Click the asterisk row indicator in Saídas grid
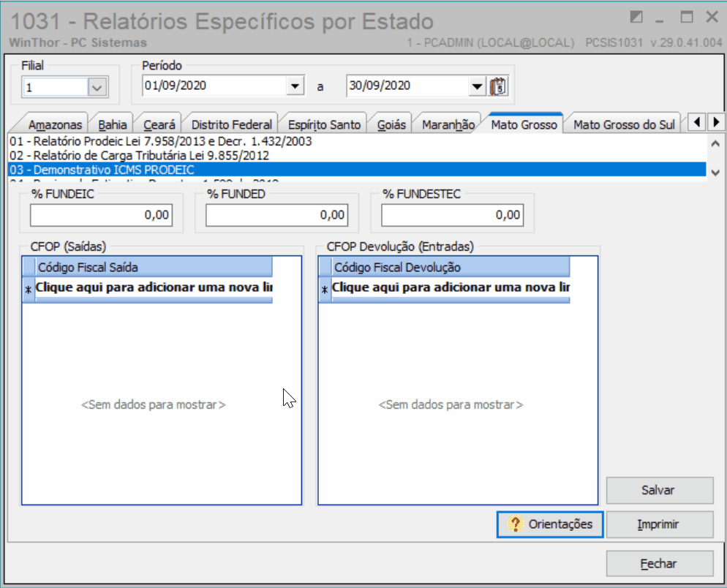Viewport: 727px width, 588px height. tap(29, 290)
